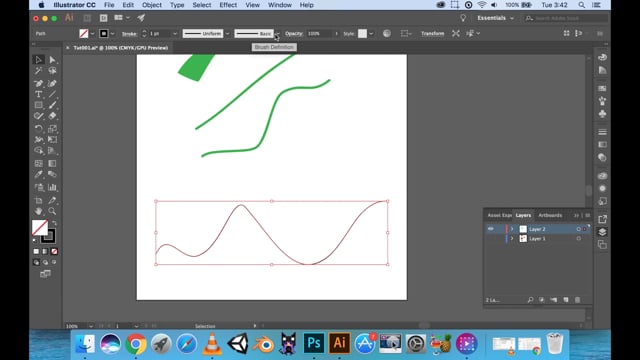Click the Opacity label link
The image size is (640, 360).
pos(294,33)
